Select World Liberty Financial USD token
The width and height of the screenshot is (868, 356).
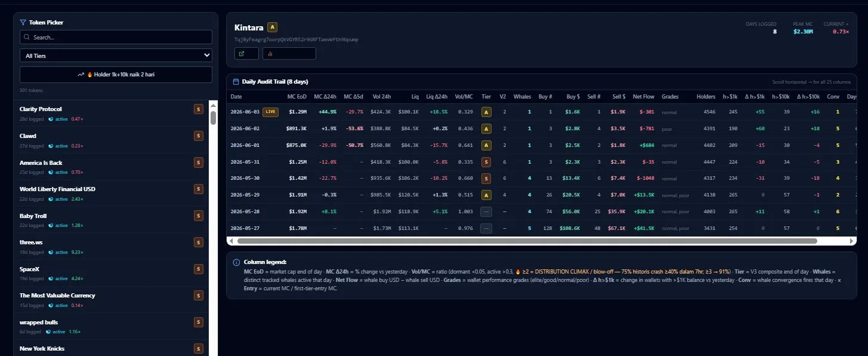click(111, 194)
